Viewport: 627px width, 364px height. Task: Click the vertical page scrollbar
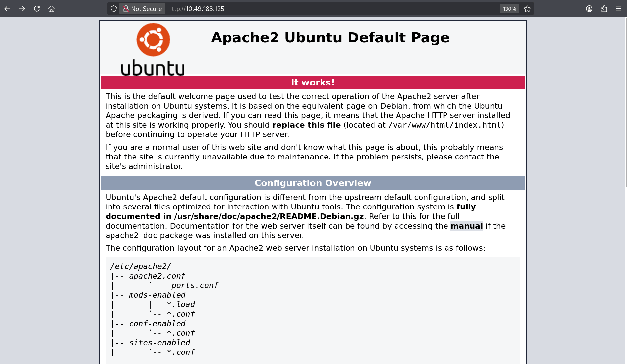[x=626, y=102]
